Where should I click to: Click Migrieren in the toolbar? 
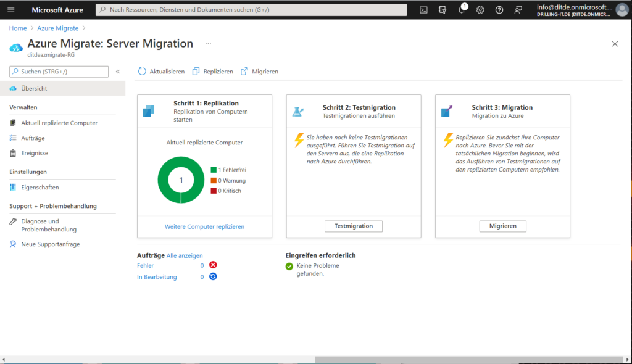coord(260,72)
